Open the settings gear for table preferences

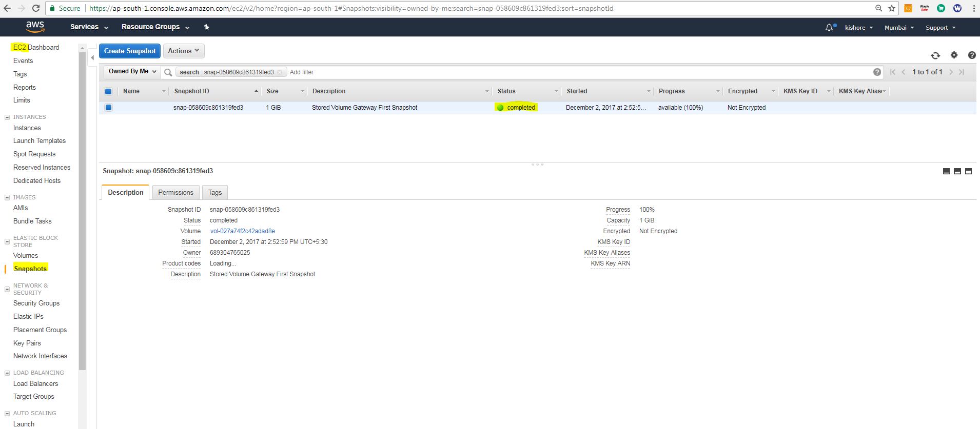[x=954, y=55]
